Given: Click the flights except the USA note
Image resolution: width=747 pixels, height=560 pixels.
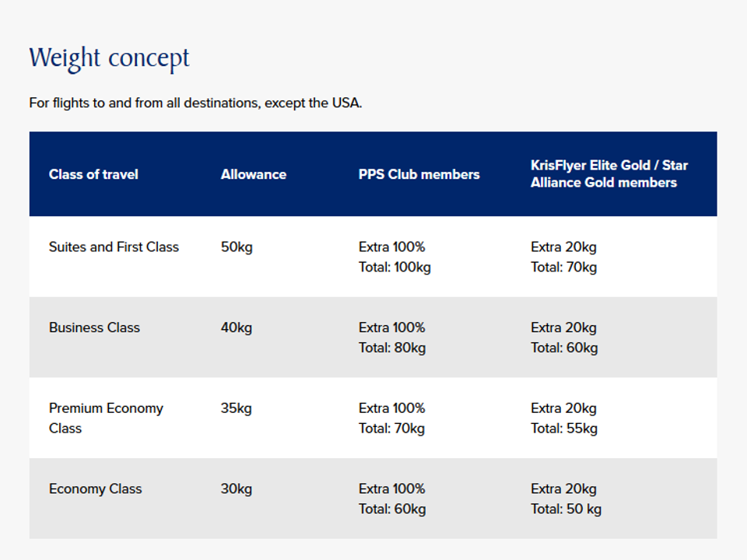Looking at the screenshot, I should click(x=195, y=103).
